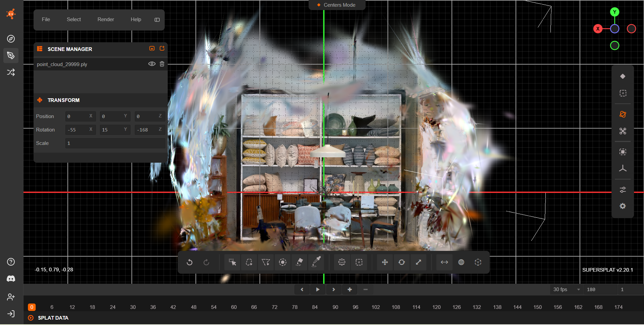Toggle visibility of point_cloud_29999.ply
Viewport: 644px width, 325px height.
(152, 64)
